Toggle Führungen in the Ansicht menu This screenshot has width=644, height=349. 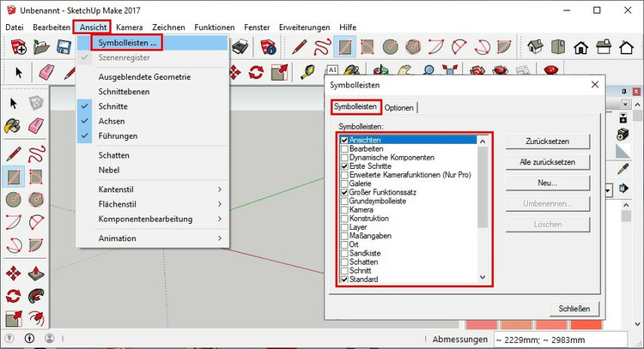point(152,135)
